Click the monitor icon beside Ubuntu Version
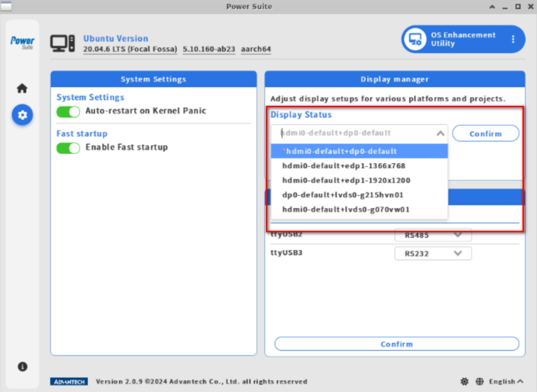This screenshot has width=537, height=392. pyautogui.click(x=63, y=43)
